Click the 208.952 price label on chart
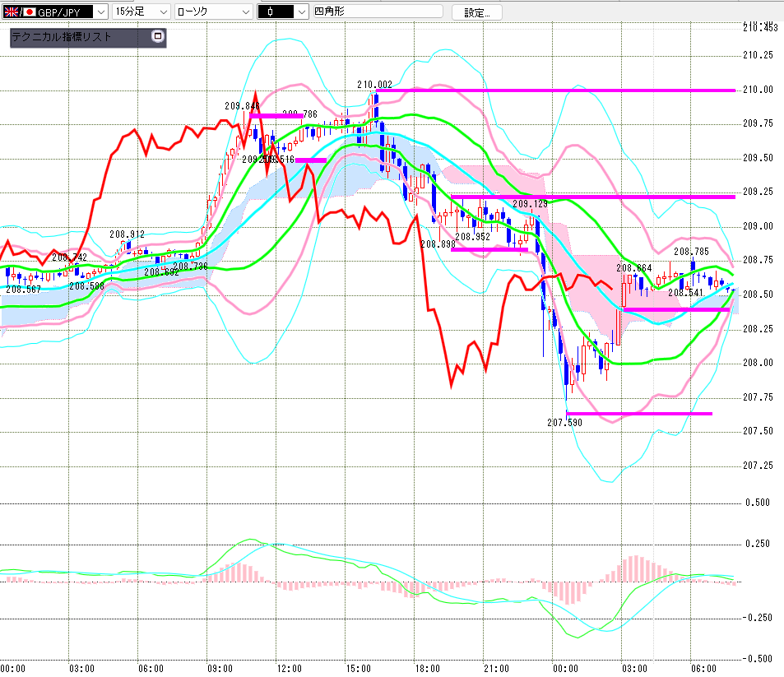 (x=472, y=237)
